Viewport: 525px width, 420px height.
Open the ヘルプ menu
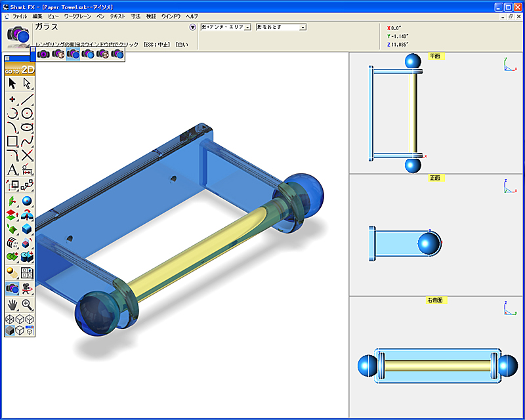click(192, 14)
